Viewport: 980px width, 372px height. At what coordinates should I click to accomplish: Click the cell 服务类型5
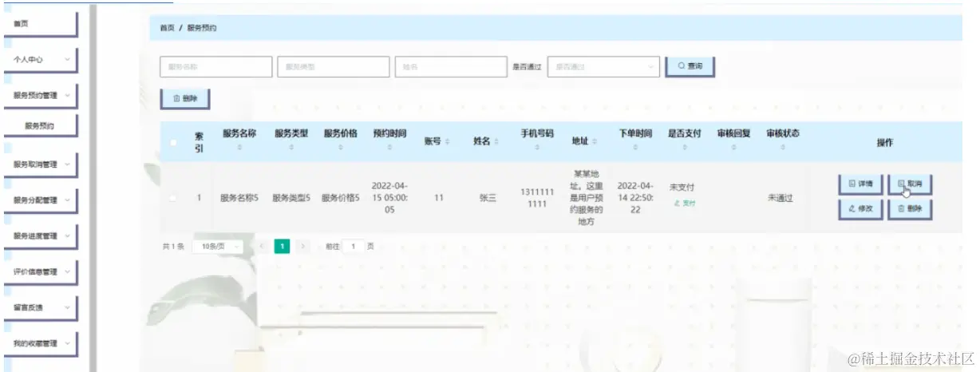[x=291, y=198]
